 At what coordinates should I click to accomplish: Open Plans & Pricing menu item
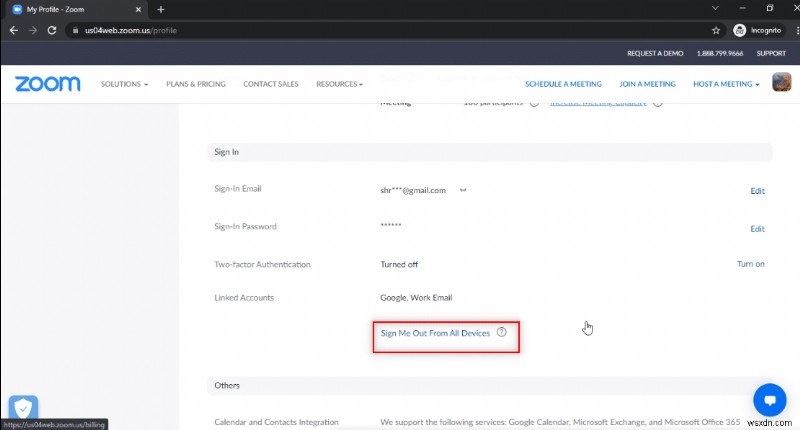196,84
